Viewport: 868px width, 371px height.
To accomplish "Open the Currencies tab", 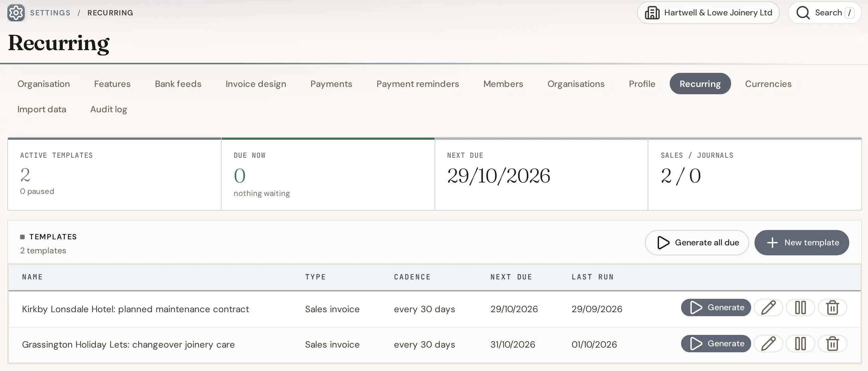I will 768,84.
